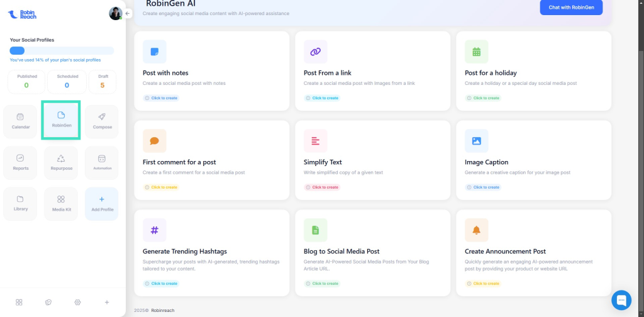
Task: Click to create under Image Caption
Action: [x=483, y=187]
